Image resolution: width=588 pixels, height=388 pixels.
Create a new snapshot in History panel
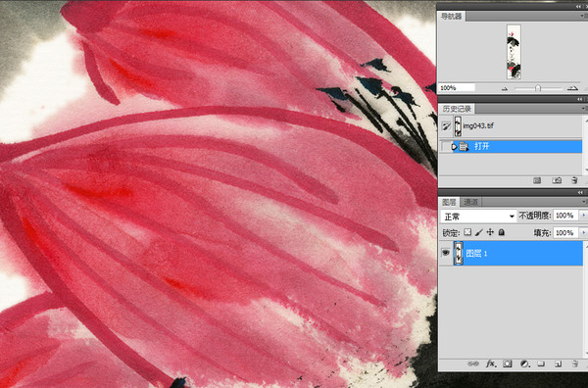557,180
